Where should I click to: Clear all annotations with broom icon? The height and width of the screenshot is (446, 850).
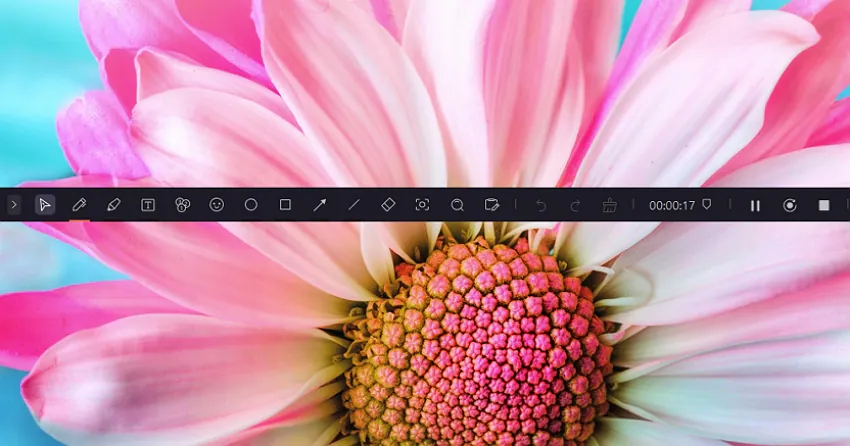pyautogui.click(x=610, y=205)
